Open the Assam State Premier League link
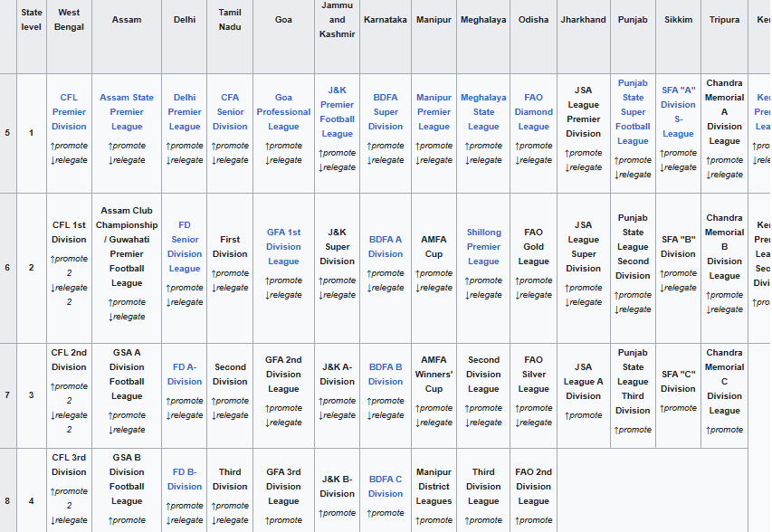The image size is (772, 532). [127, 111]
